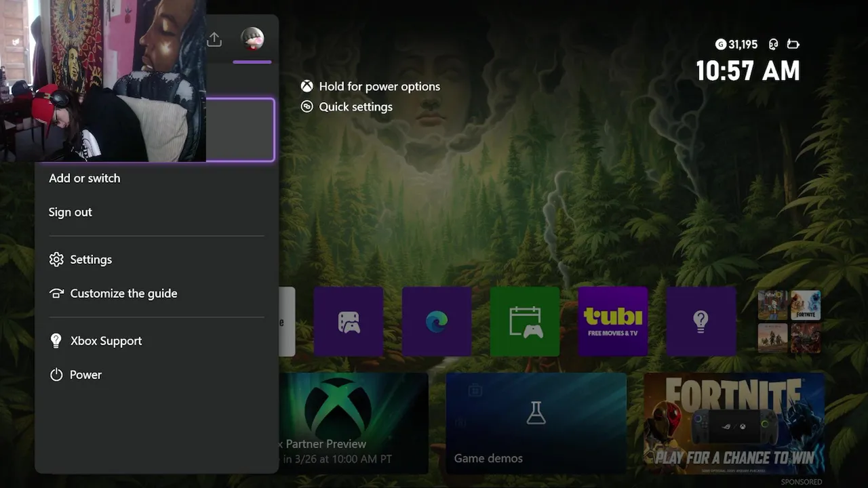Viewport: 868px width, 488px height.
Task: Click the Gamerscore 31,195 indicator
Action: (x=736, y=44)
